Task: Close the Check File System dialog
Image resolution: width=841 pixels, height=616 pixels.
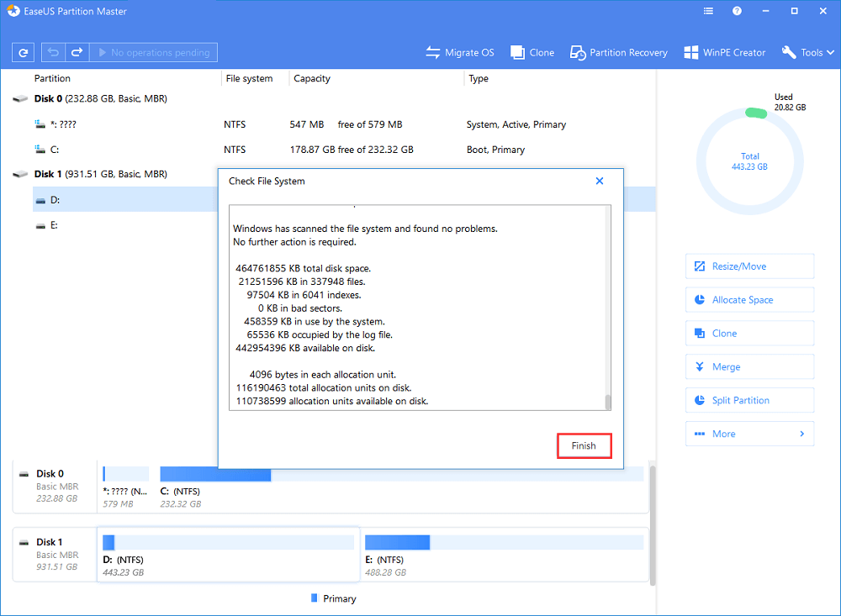Action: (600, 182)
